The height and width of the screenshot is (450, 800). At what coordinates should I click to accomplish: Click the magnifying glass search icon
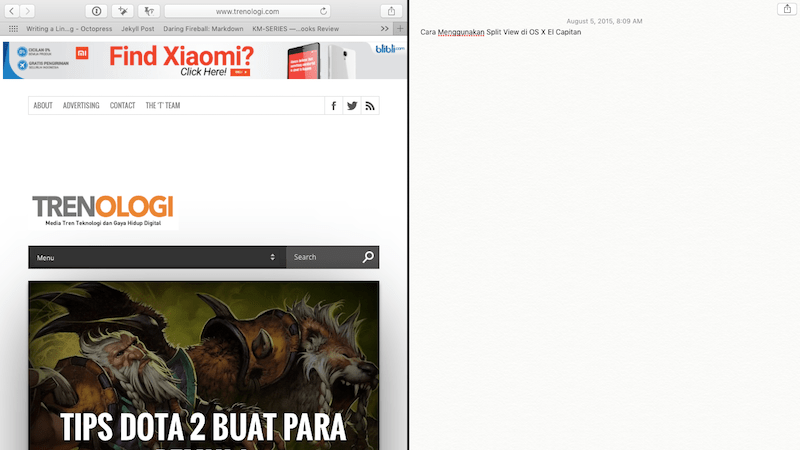coord(368,257)
